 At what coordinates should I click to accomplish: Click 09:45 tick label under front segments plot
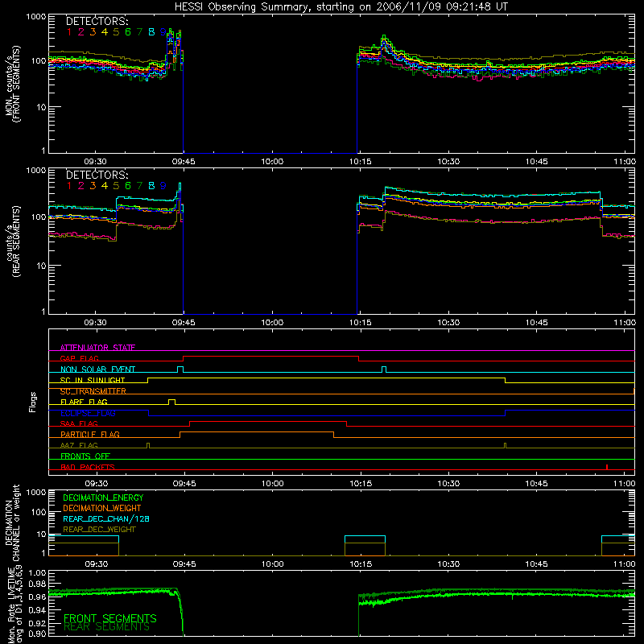(184, 162)
